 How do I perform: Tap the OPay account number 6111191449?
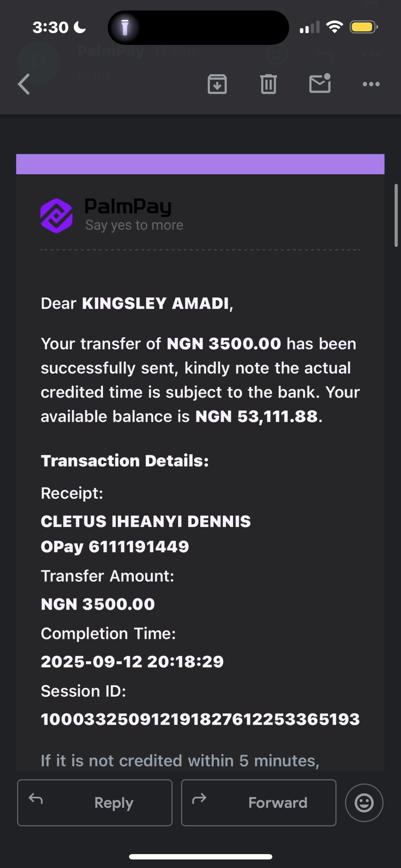(x=139, y=547)
